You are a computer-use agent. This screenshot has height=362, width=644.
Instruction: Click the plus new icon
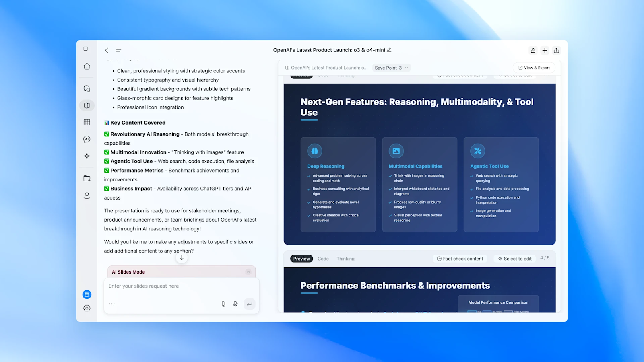[x=545, y=50]
